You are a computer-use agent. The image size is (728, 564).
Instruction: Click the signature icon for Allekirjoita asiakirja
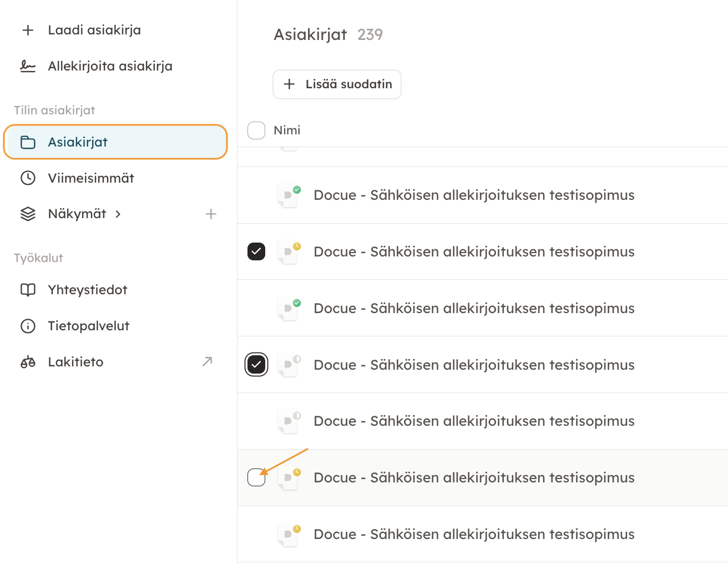tap(28, 66)
